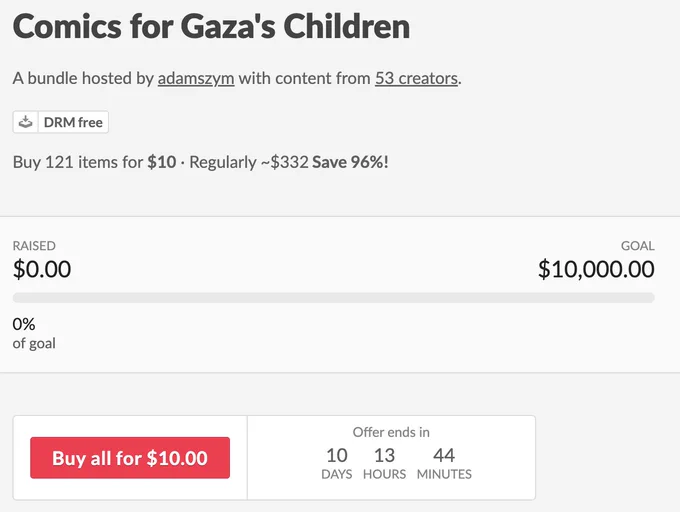Screen dimensions: 680x512
Task: Click the Comics for Gaza's Children title
Action: pyautogui.click(x=211, y=26)
